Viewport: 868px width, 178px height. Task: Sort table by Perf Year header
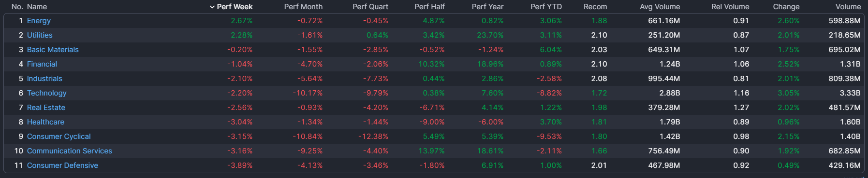point(487,7)
